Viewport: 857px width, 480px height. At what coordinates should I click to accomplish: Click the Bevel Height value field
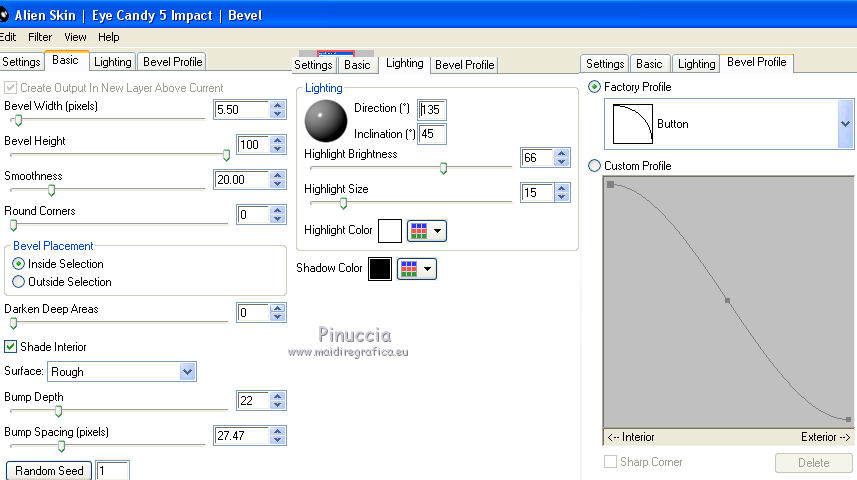[x=254, y=145]
